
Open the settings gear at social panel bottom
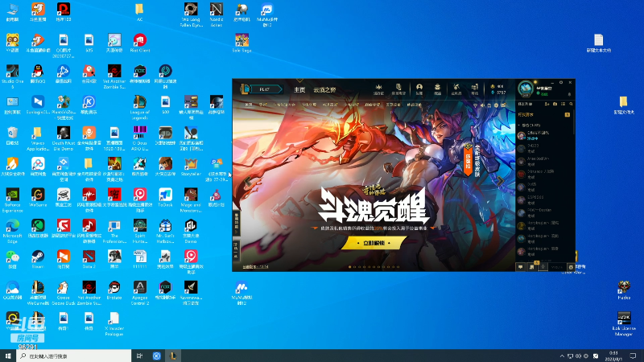[571, 267]
